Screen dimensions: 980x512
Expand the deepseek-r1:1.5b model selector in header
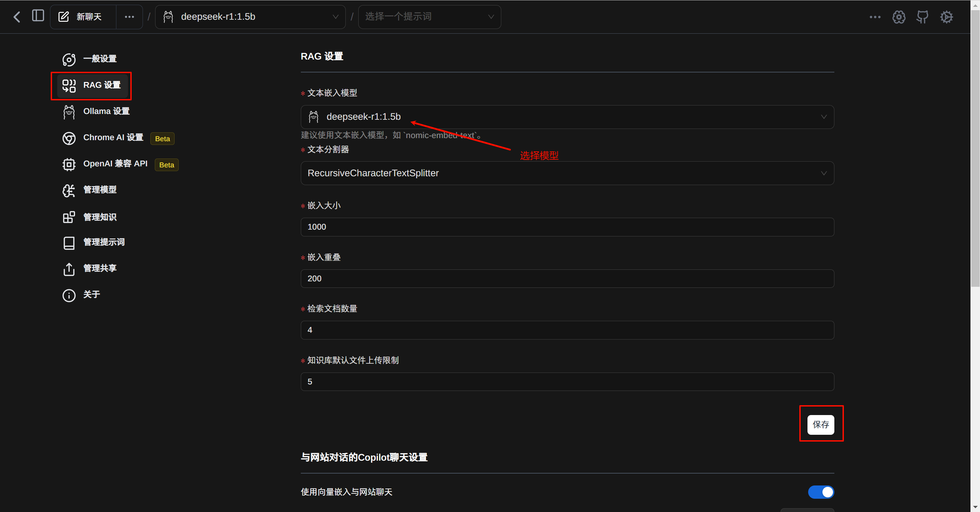click(x=250, y=17)
